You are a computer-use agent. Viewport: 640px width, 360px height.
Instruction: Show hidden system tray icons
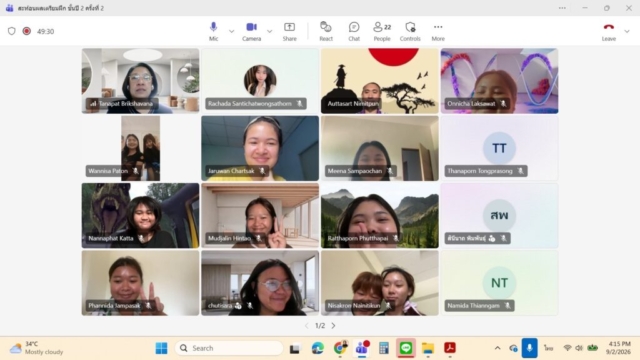(497, 348)
